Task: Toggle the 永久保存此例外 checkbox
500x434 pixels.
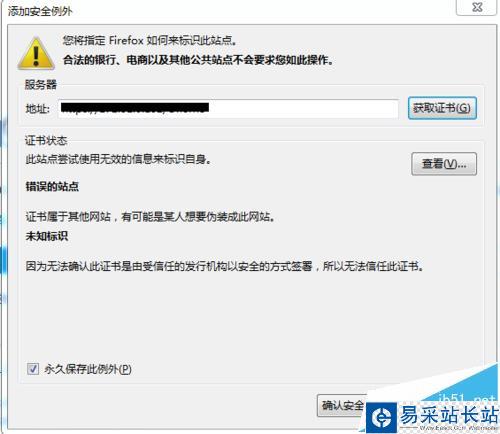Action: coord(33,369)
